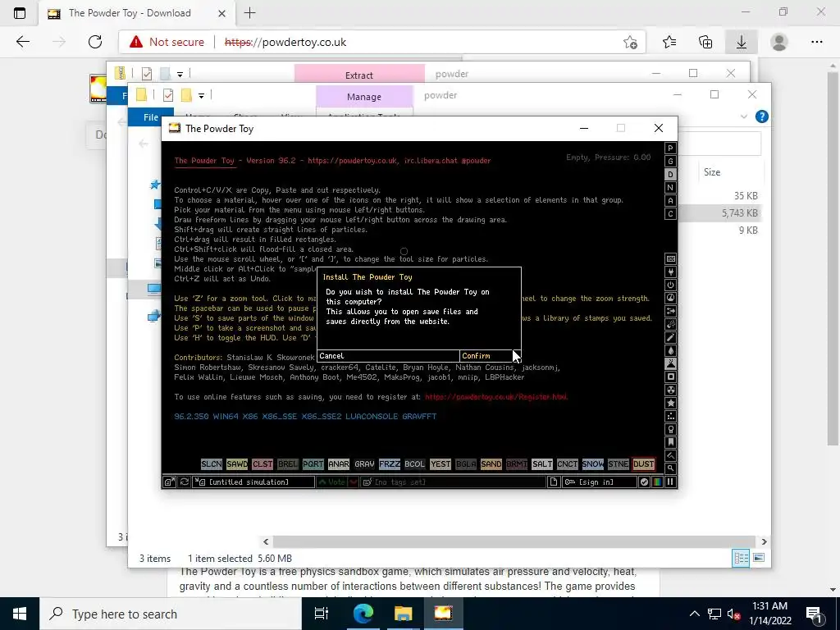This screenshot has width=840, height=630.
Task: Open the Solids menu square icon
Action: point(670,377)
